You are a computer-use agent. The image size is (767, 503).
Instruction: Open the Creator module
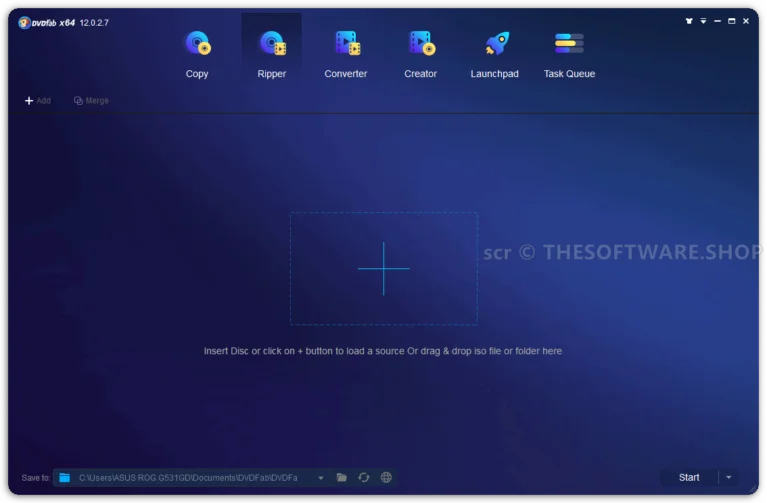click(x=420, y=54)
